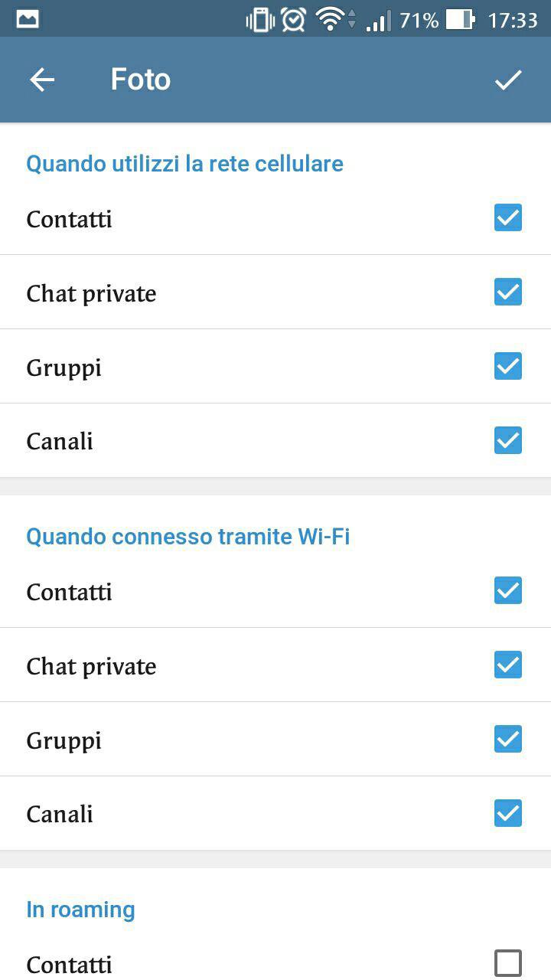Tap the Foto screen title

(140, 80)
